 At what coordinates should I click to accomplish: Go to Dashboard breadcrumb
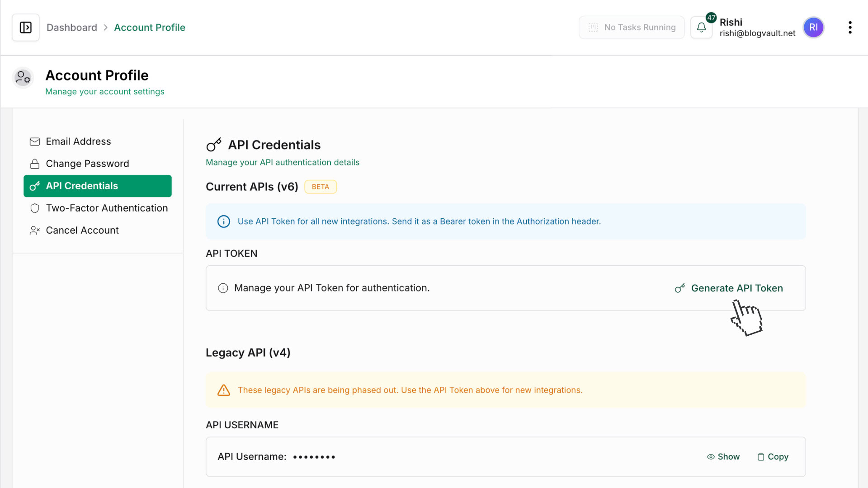[72, 28]
